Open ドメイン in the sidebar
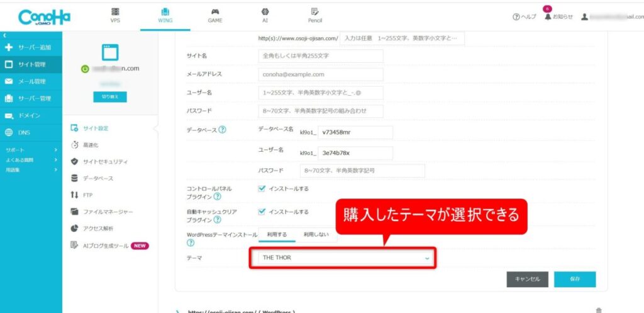 [31, 116]
